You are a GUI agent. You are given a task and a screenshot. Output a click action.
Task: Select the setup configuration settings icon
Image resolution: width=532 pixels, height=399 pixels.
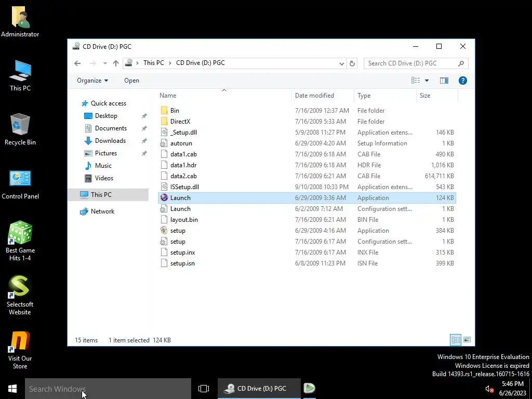point(164,241)
